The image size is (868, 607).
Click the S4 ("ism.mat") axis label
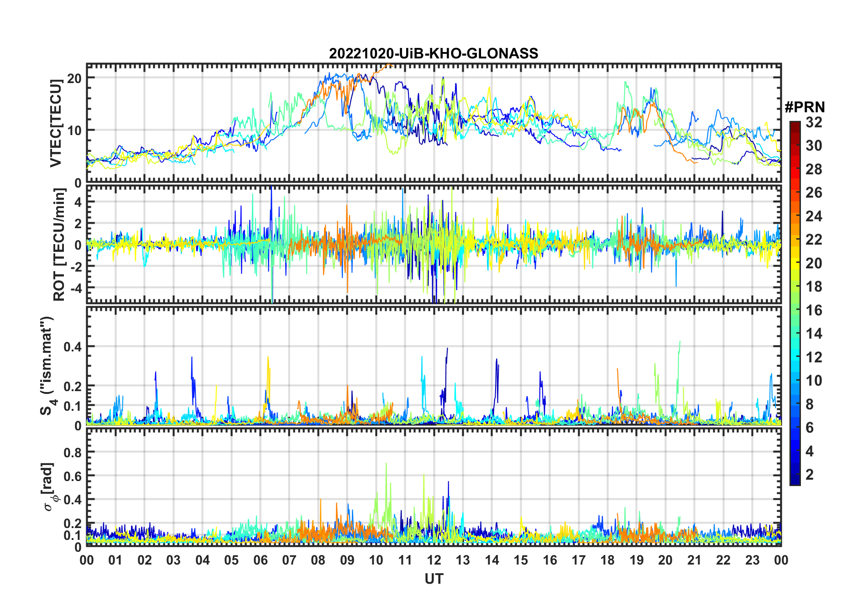point(47,366)
